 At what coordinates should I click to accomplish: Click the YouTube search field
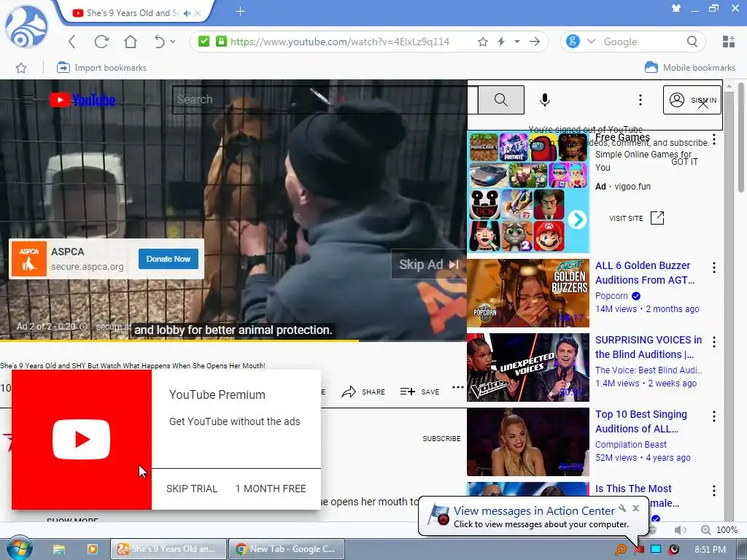pos(325,99)
